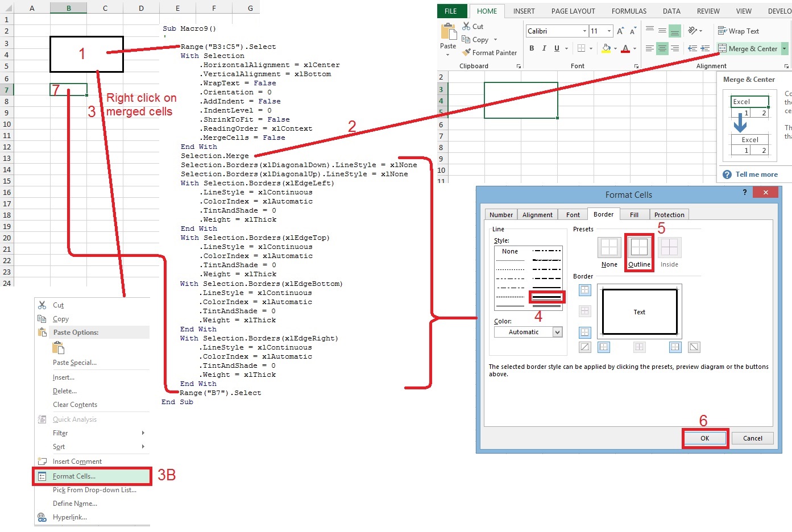Click OK in Format Cells dialog
The width and height of the screenshot is (792, 532).
[x=704, y=438]
